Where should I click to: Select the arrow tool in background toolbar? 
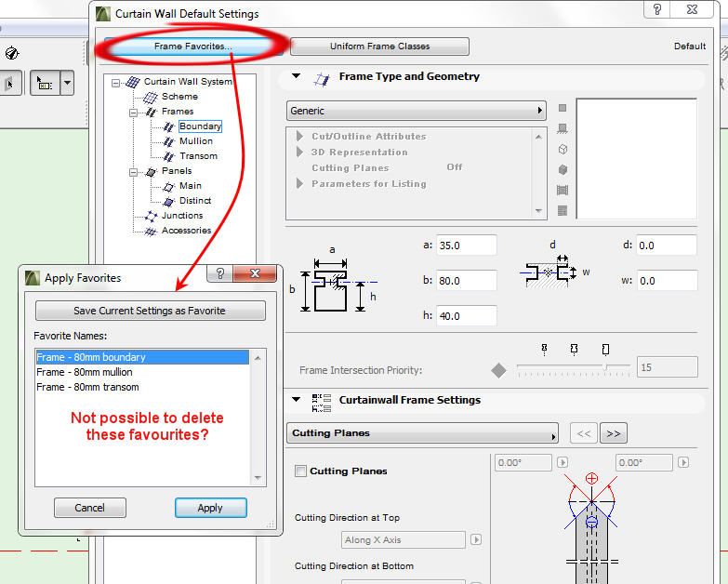pos(9,84)
